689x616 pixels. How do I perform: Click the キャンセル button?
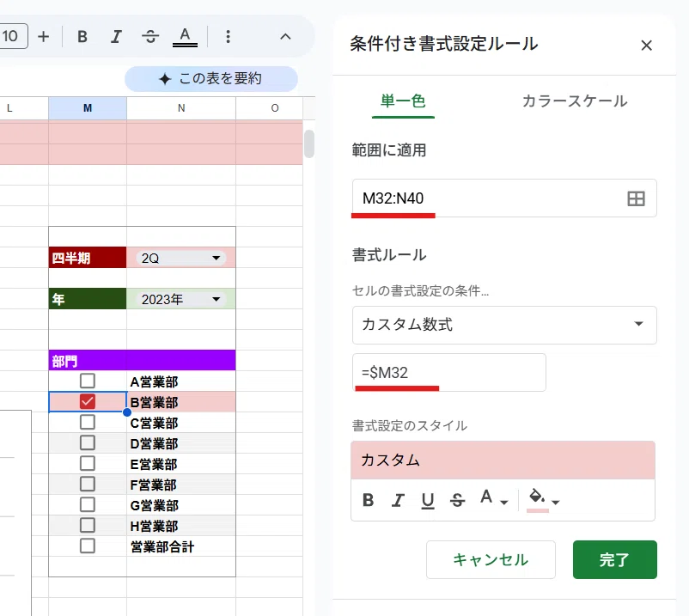point(491,560)
